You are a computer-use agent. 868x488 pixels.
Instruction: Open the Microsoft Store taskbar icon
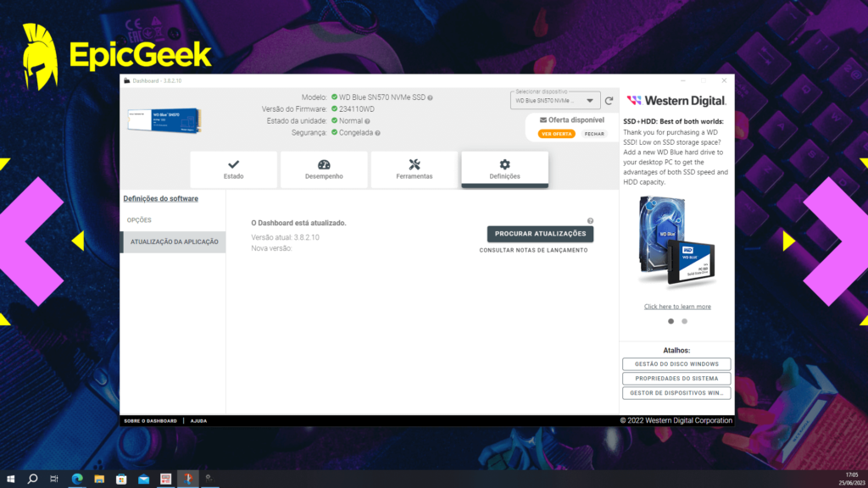[x=121, y=479]
